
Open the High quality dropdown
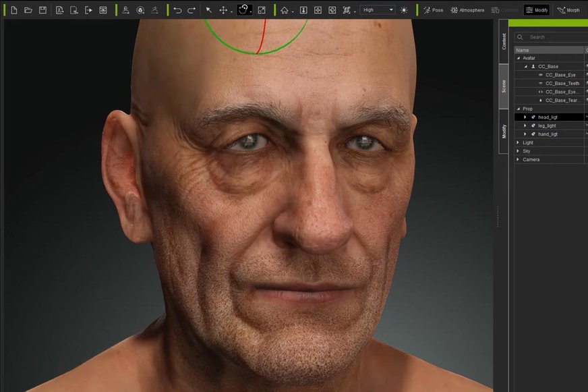pos(378,10)
